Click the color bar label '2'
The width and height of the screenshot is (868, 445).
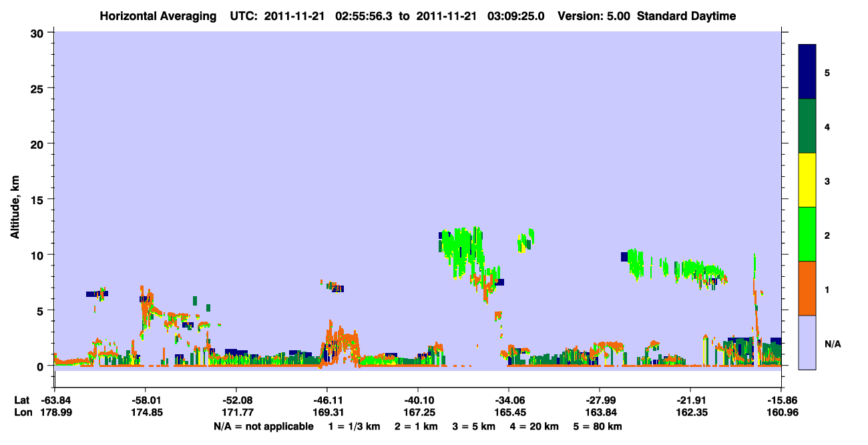tap(827, 235)
